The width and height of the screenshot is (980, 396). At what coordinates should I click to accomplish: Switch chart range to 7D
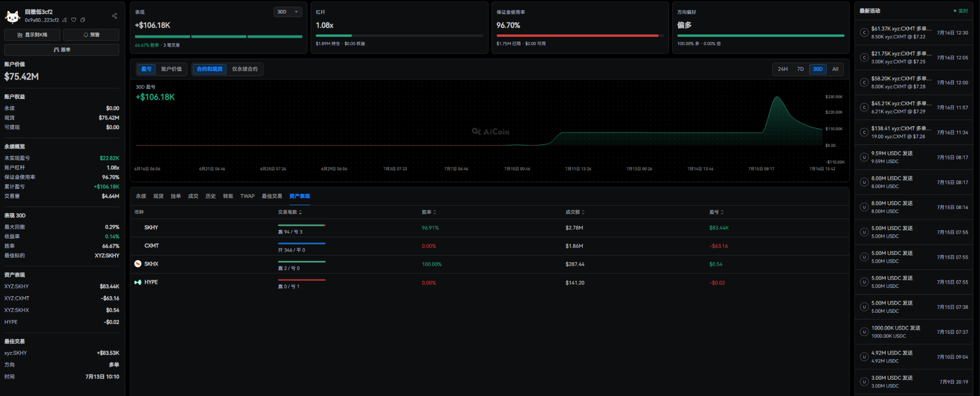click(800, 69)
